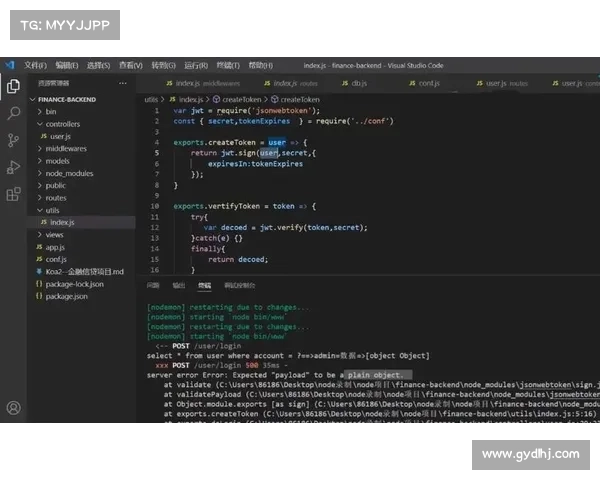Open app.js in the file explorer
The height and width of the screenshot is (480, 600).
(x=55, y=246)
